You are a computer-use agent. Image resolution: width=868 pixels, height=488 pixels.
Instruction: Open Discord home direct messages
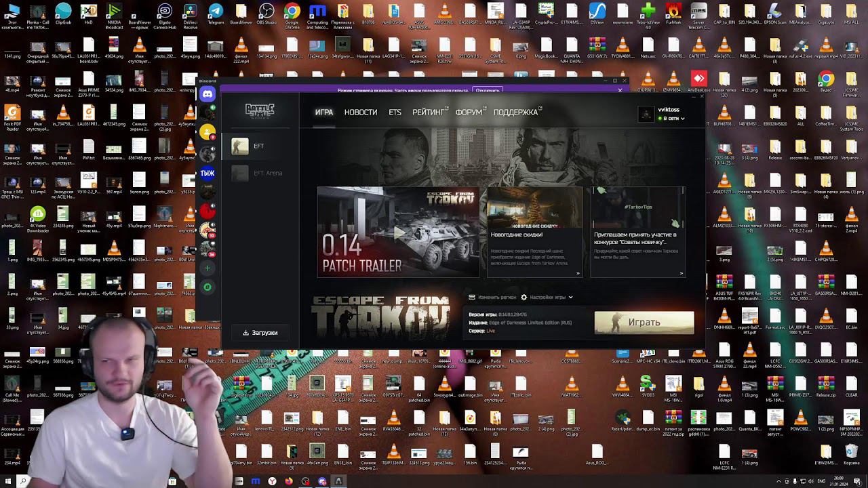(x=208, y=94)
